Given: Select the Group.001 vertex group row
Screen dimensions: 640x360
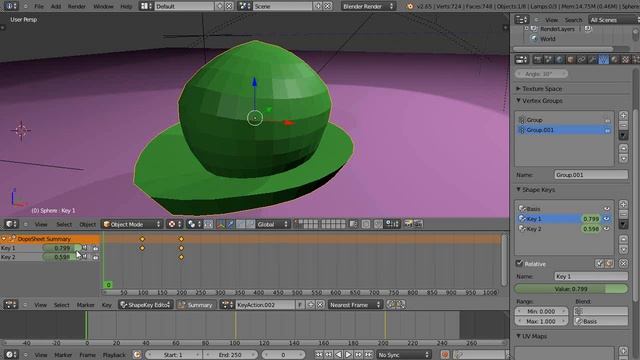Looking at the screenshot, I should (x=564, y=130).
